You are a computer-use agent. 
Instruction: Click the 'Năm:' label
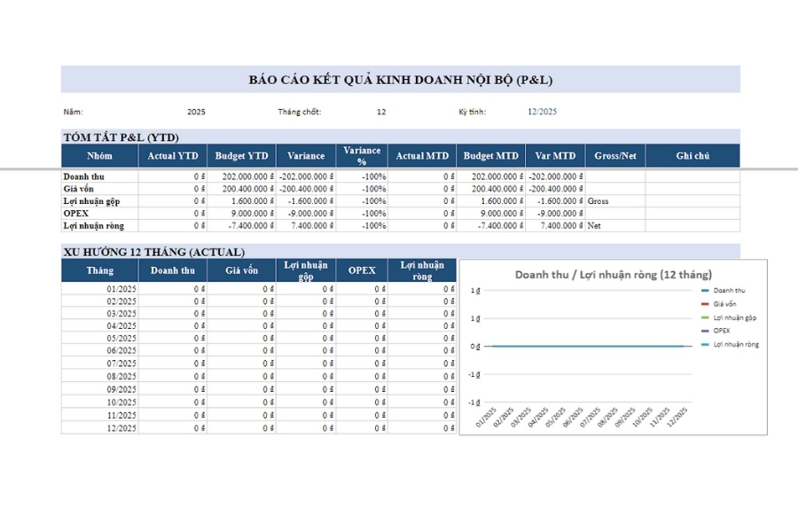point(74,112)
